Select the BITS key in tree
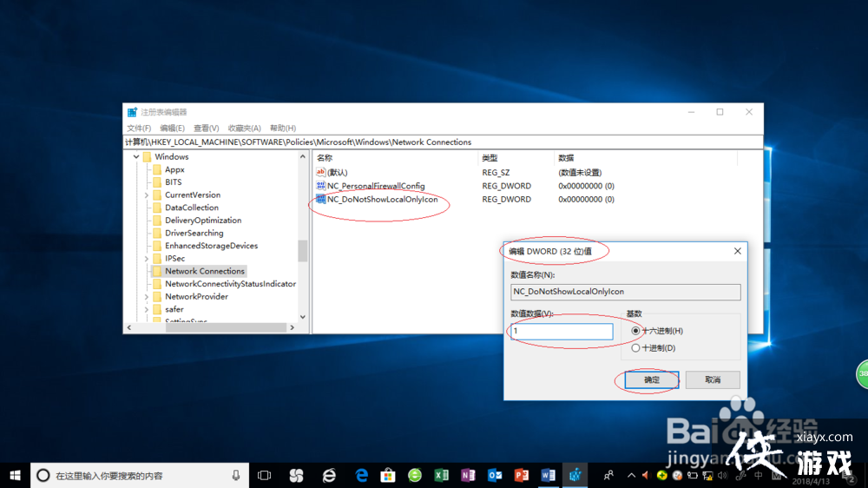 [173, 182]
